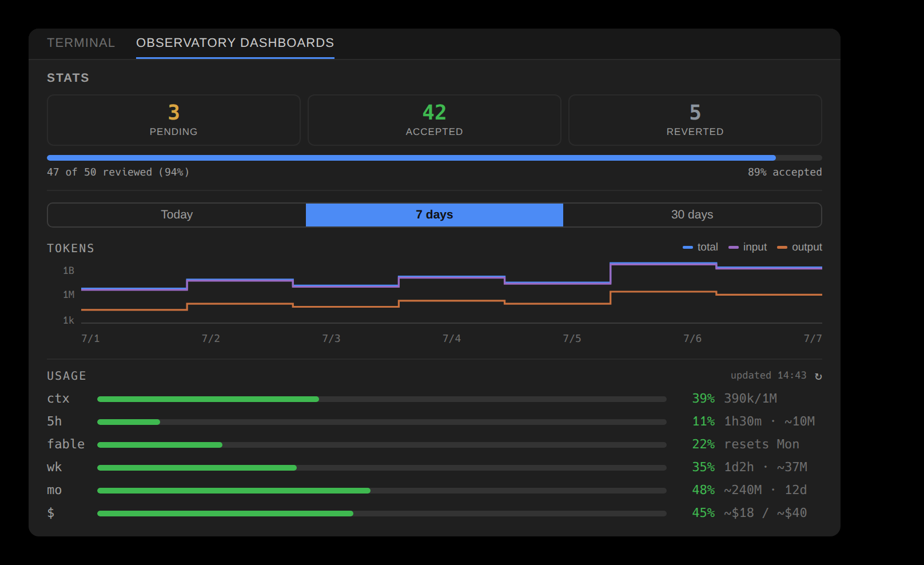Screen dimensions: 924x565
Task: Toggle the total series in the legend
Action: 700,247
